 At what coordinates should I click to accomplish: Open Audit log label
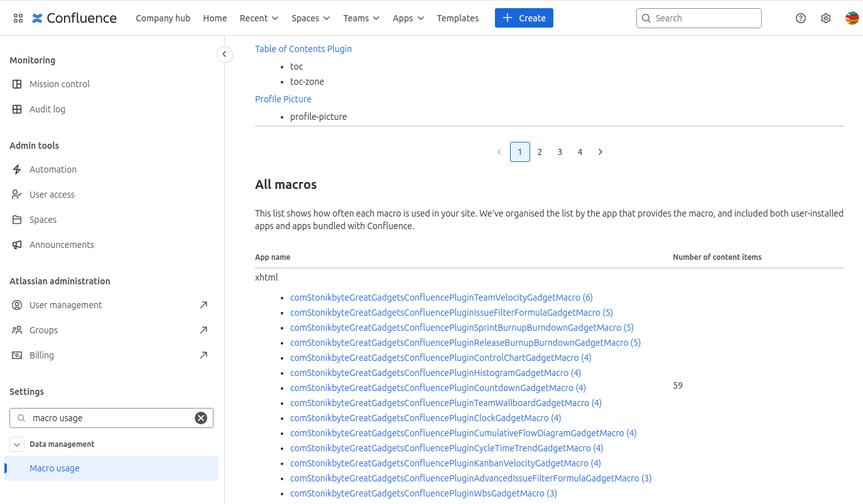(x=47, y=109)
